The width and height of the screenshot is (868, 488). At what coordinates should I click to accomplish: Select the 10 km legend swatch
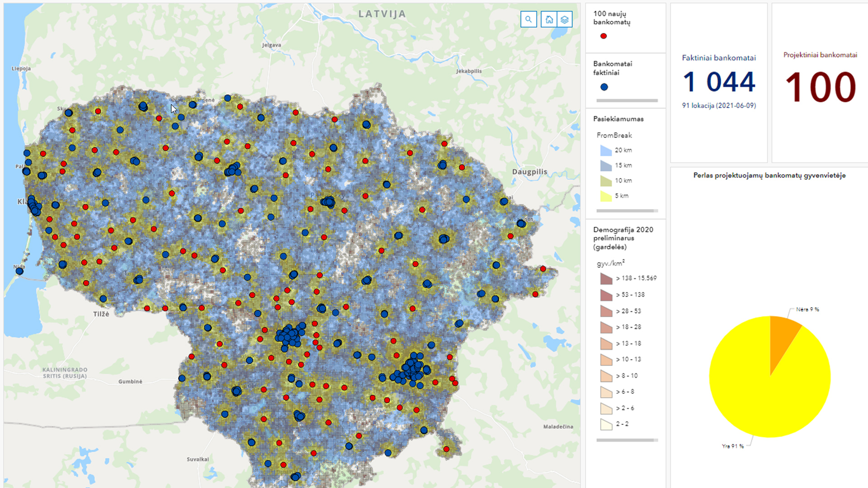(606, 181)
